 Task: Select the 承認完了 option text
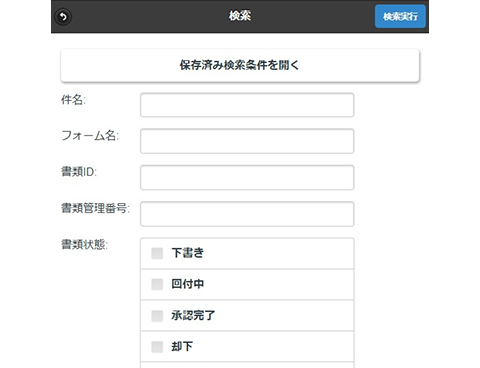click(x=193, y=315)
